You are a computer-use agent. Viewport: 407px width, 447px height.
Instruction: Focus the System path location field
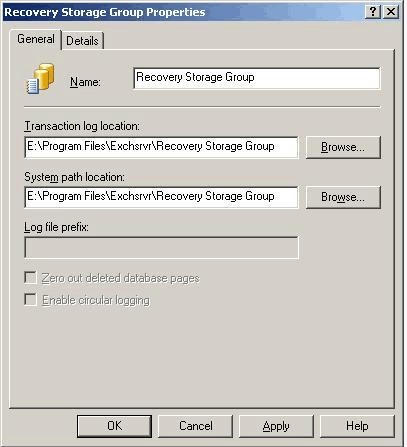pos(161,197)
